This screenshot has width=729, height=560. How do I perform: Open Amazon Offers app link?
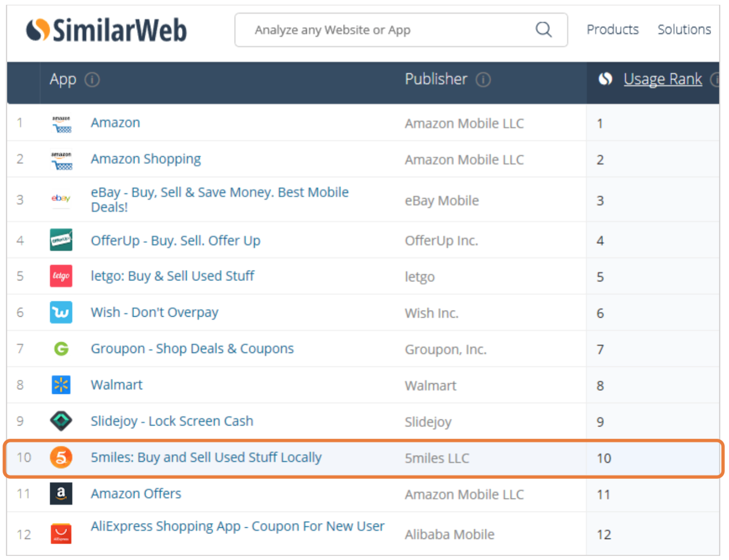pyautogui.click(x=136, y=494)
